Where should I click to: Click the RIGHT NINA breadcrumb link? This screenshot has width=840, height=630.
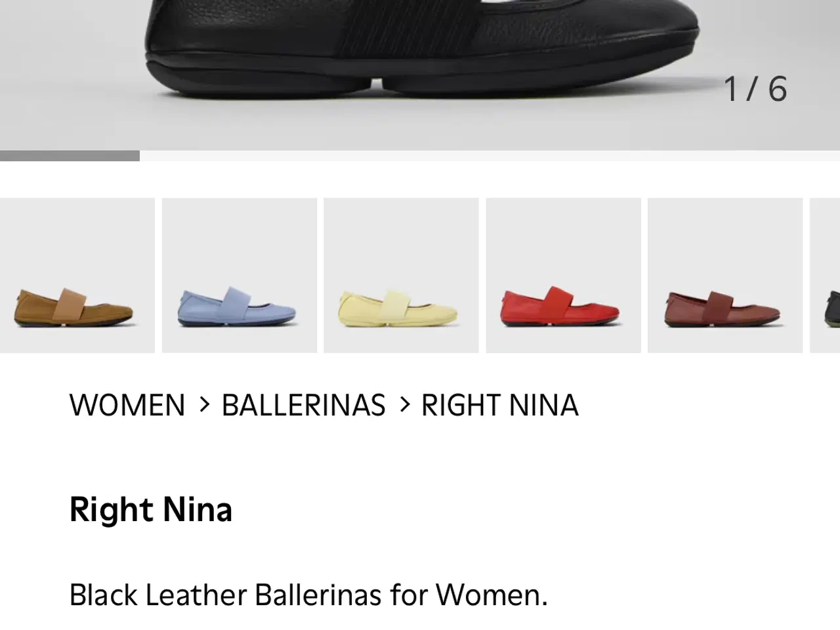point(500,405)
